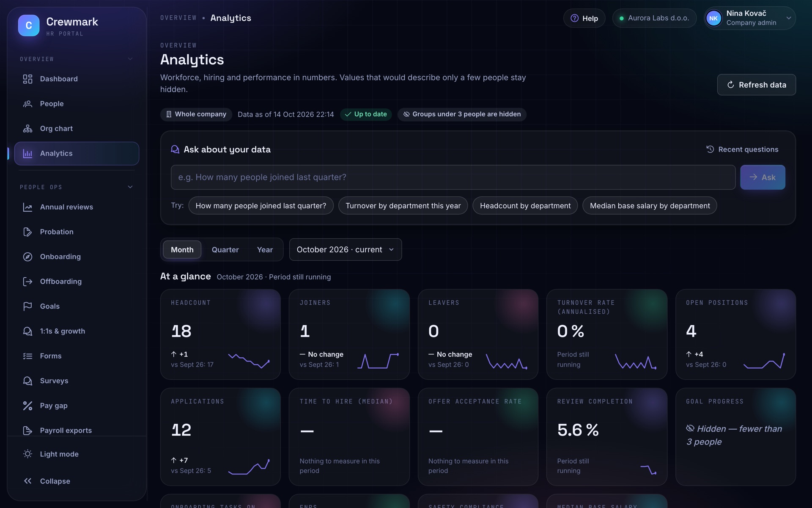The height and width of the screenshot is (508, 812).
Task: Click the Onboarding compass icon
Action: [x=27, y=257]
